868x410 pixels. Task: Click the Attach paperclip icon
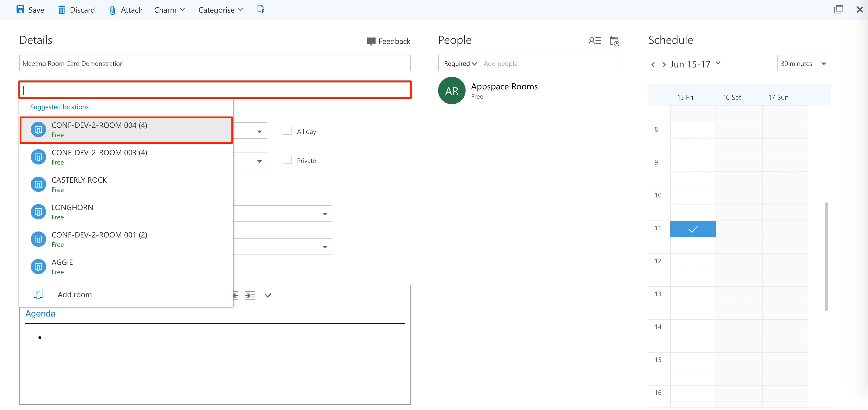click(113, 10)
